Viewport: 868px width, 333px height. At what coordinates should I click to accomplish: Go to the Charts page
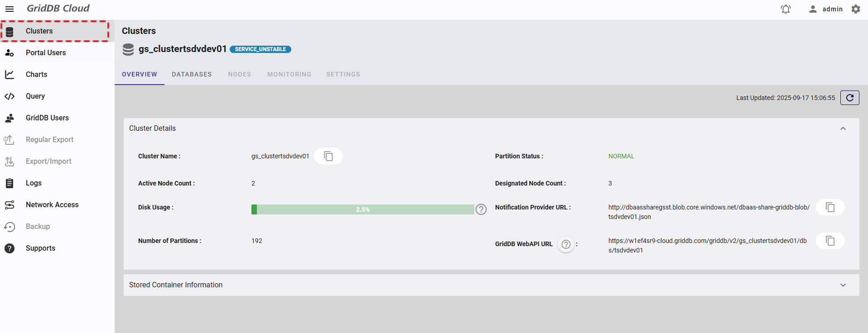click(x=36, y=74)
